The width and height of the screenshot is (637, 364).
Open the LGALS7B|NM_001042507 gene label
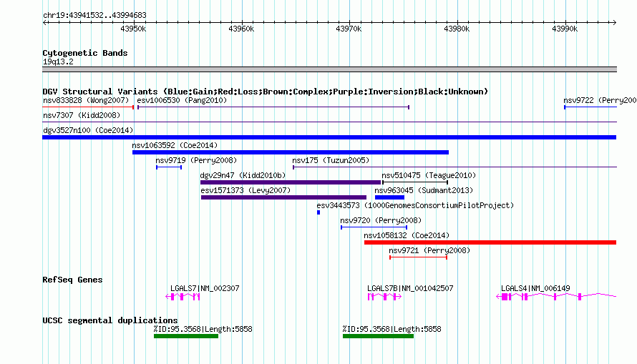(x=410, y=288)
